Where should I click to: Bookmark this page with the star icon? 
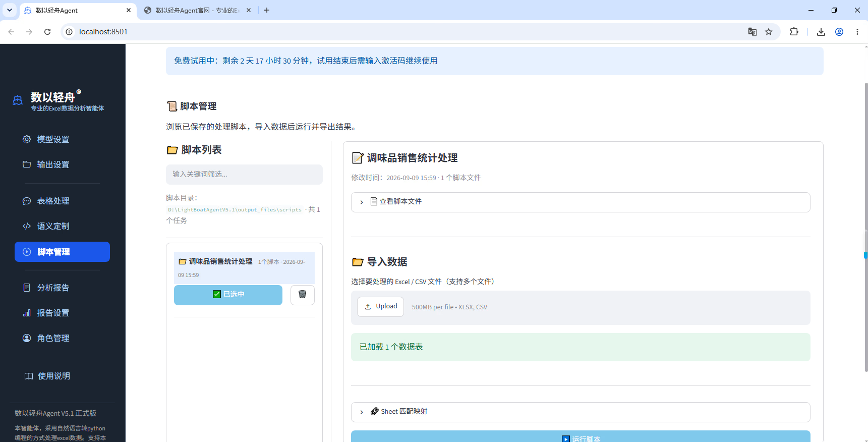pos(769,32)
